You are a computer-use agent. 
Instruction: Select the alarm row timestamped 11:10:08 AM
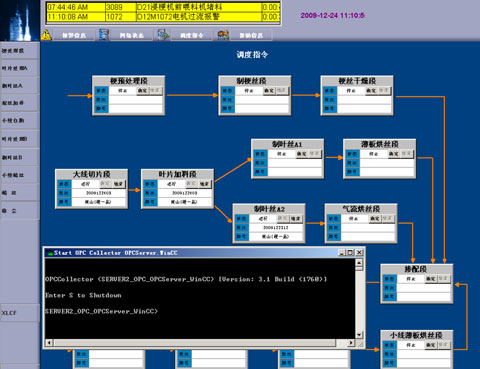(163, 17)
